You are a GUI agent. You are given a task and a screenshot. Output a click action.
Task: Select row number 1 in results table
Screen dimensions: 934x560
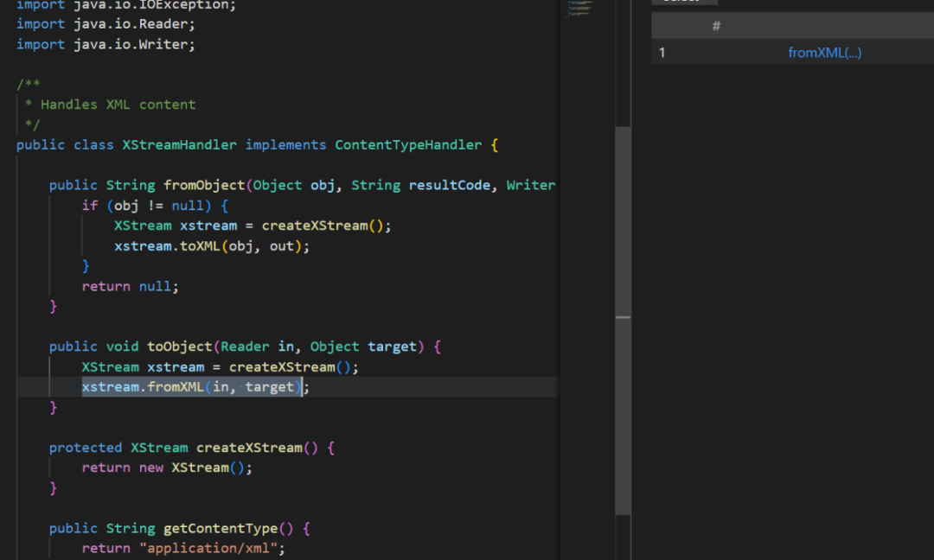pyautogui.click(x=662, y=53)
